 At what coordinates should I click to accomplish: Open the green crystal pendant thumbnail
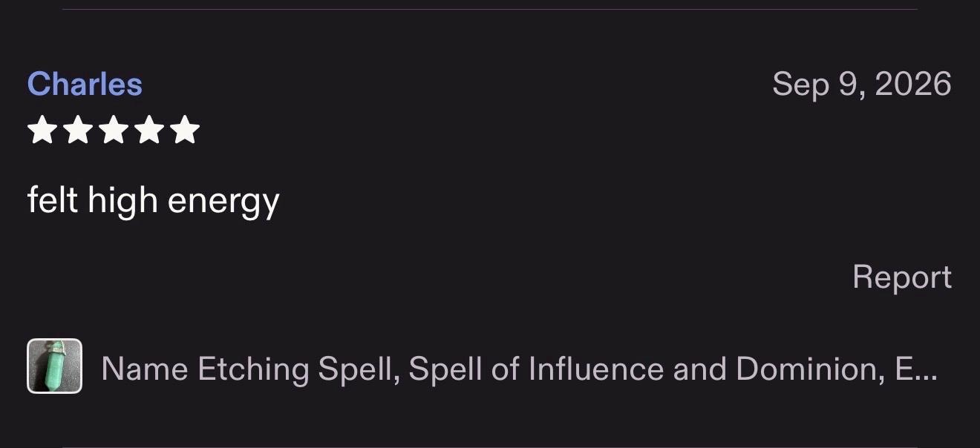[55, 366]
